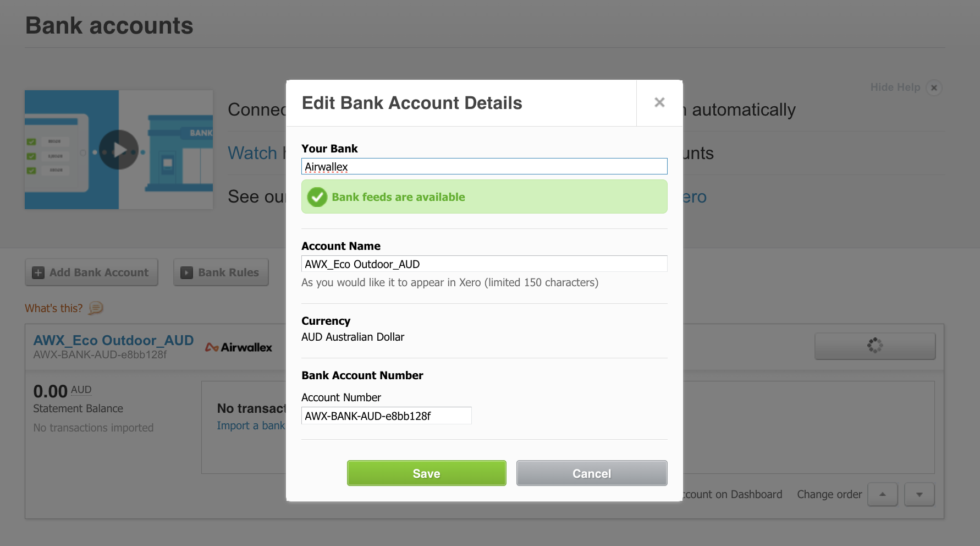This screenshot has height=546, width=980.
Task: Close the Edit Bank Account Details dialog
Action: pos(659,102)
